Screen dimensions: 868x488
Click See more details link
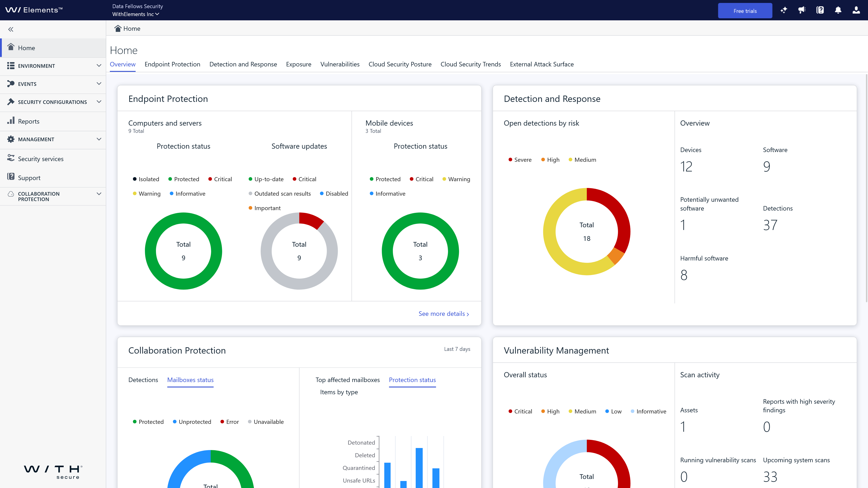(x=444, y=314)
